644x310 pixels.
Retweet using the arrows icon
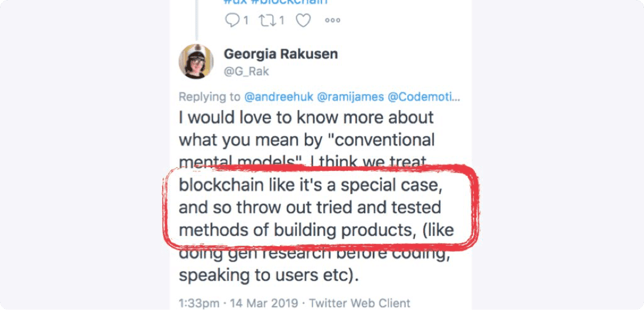269,20
